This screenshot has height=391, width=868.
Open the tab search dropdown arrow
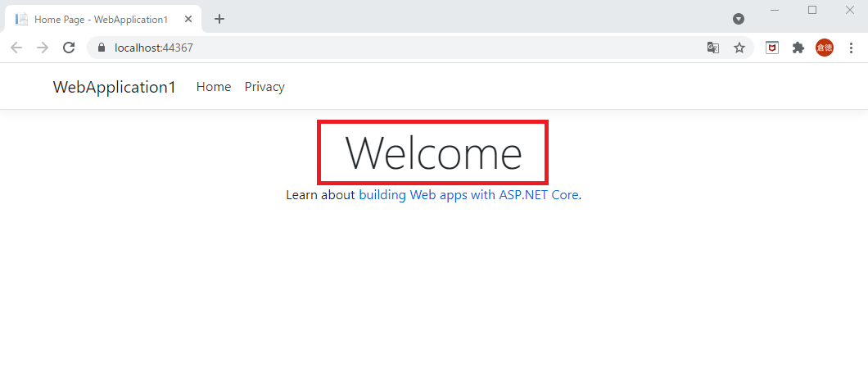[739, 19]
